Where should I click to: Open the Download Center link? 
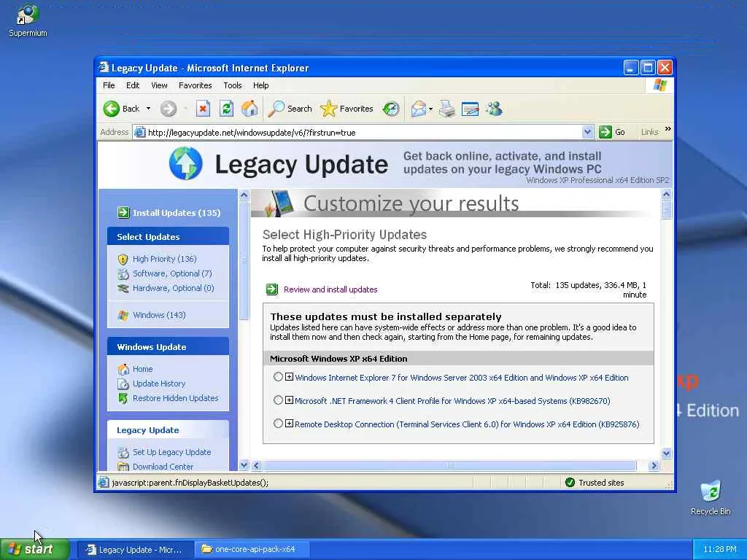[x=163, y=467]
